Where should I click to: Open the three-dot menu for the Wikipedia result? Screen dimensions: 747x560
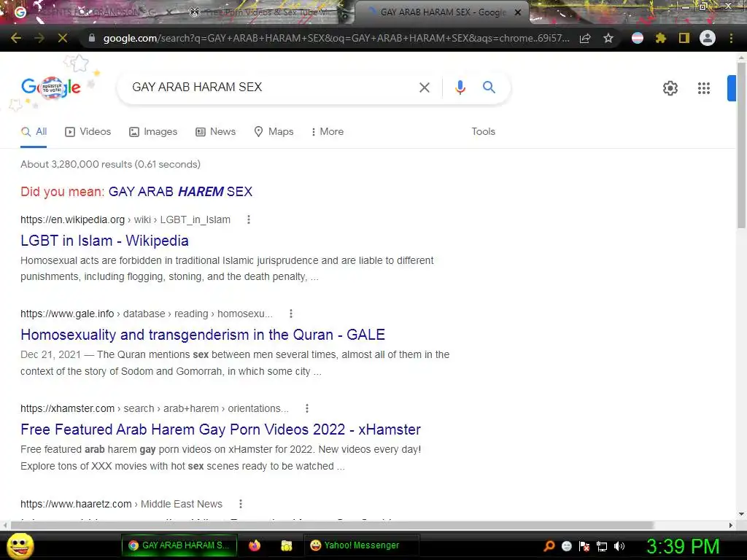point(248,219)
